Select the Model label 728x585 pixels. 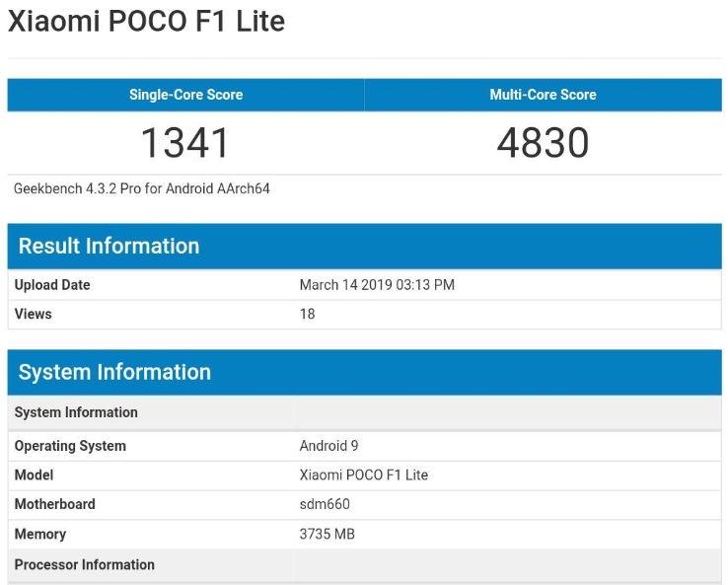tap(34, 475)
